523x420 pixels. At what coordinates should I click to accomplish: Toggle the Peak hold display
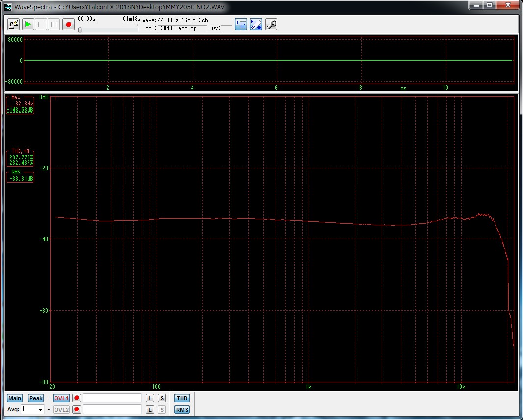36,398
